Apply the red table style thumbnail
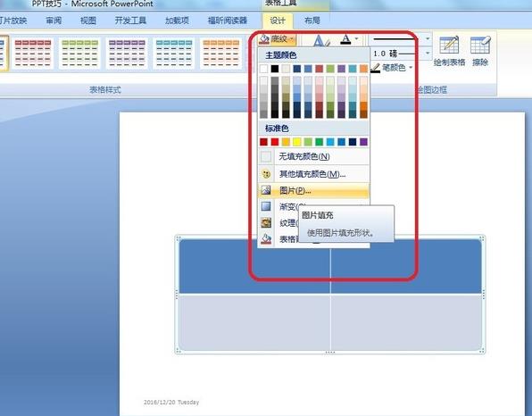Image resolution: width=532 pixels, height=416 pixels. coord(33,53)
